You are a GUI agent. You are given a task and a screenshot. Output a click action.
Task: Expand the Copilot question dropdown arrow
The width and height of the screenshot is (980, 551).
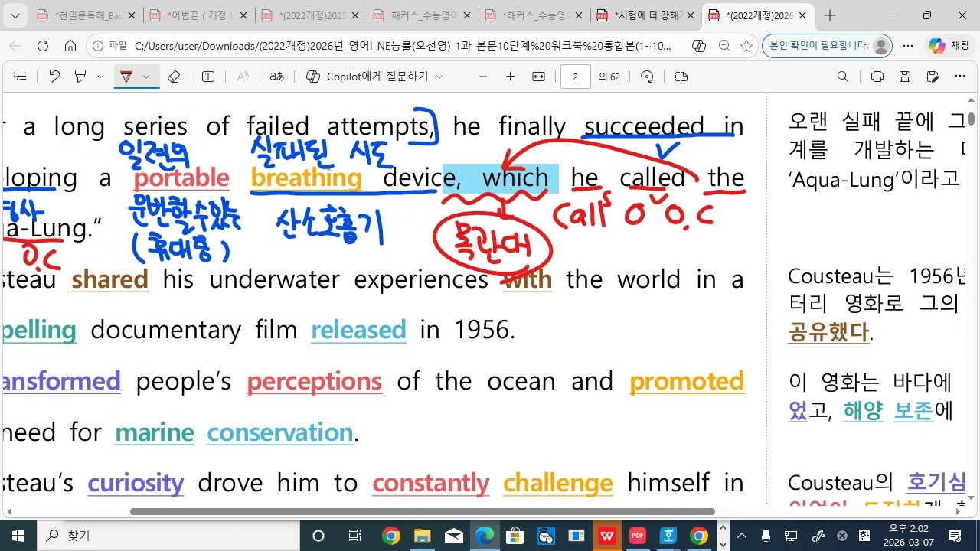click(439, 77)
